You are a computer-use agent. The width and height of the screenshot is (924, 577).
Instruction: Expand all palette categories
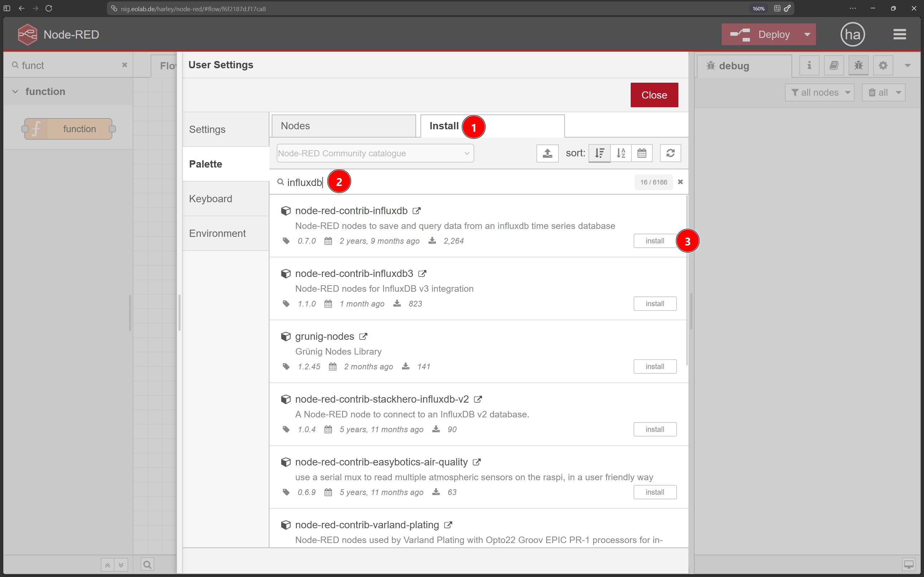(x=121, y=565)
